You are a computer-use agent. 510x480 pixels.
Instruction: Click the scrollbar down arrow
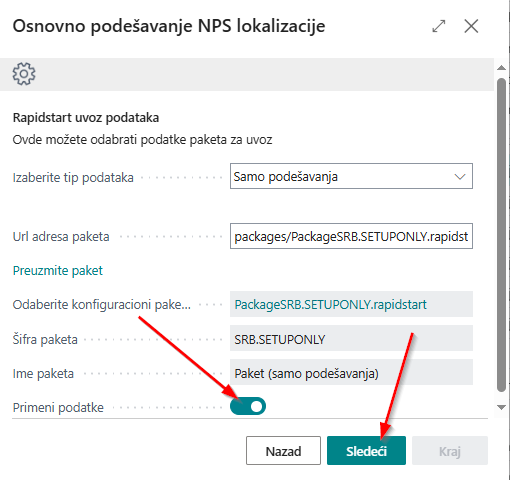point(501,407)
